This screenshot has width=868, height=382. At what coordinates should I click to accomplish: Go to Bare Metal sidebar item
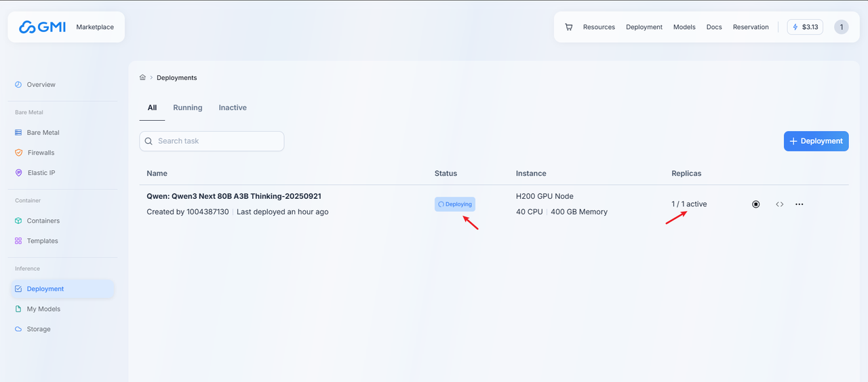(43, 132)
